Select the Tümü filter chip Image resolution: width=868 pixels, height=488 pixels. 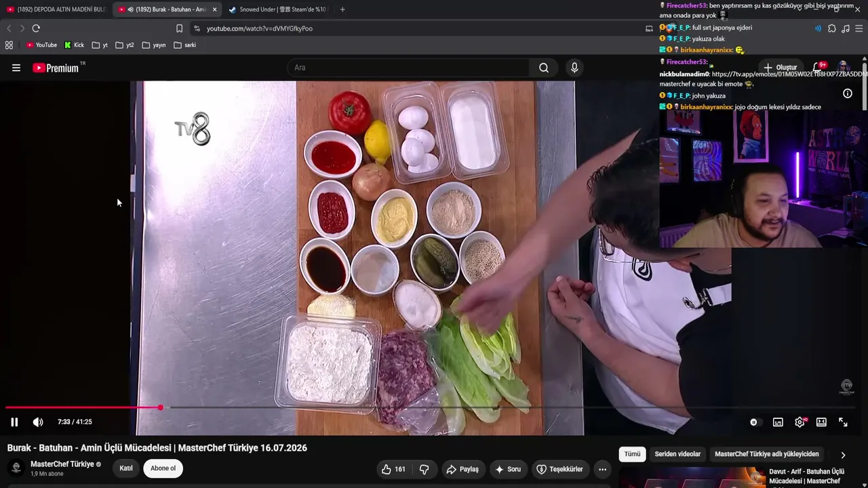632,454
